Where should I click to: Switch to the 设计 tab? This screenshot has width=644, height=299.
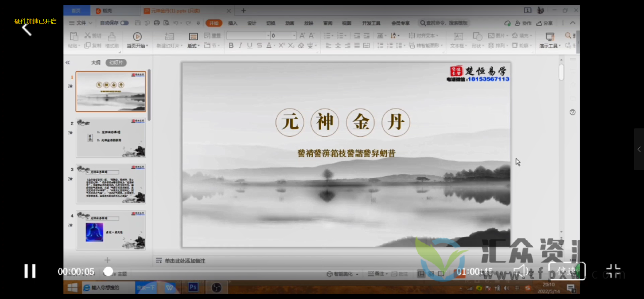[x=252, y=23]
